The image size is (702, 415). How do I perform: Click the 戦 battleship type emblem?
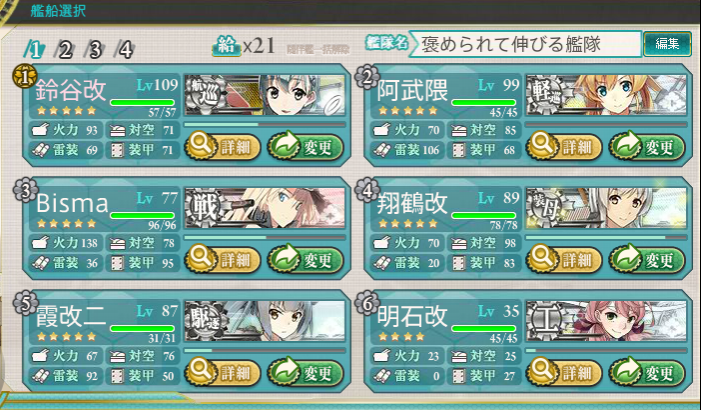pos(203,208)
